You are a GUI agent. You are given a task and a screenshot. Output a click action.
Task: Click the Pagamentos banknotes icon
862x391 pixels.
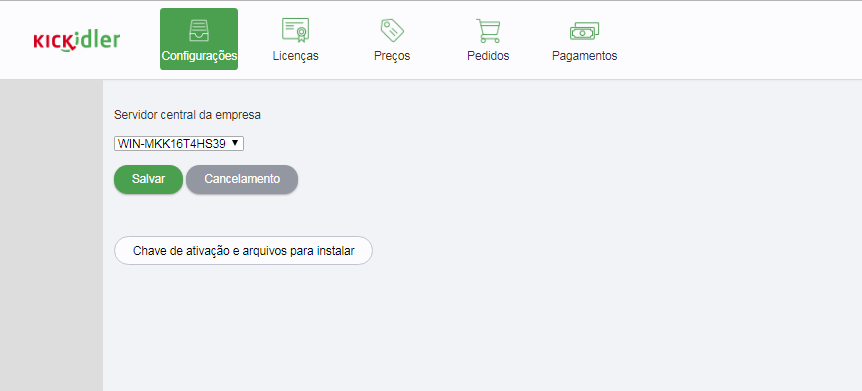click(584, 31)
